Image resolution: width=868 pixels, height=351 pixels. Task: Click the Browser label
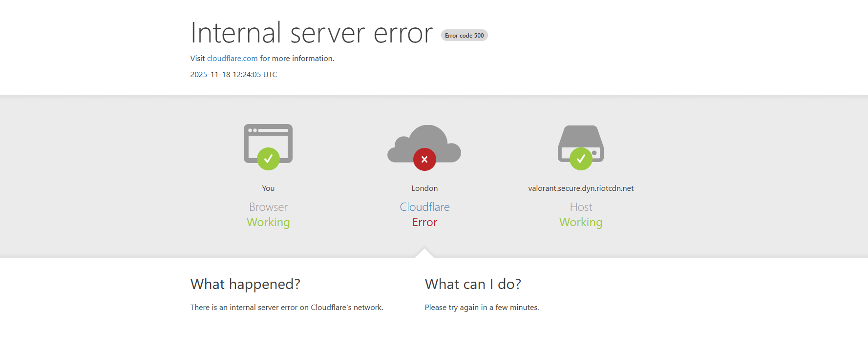tap(268, 207)
